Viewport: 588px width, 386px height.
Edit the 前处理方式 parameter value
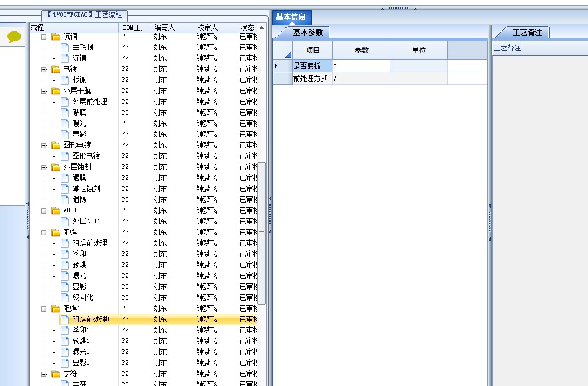(362, 78)
